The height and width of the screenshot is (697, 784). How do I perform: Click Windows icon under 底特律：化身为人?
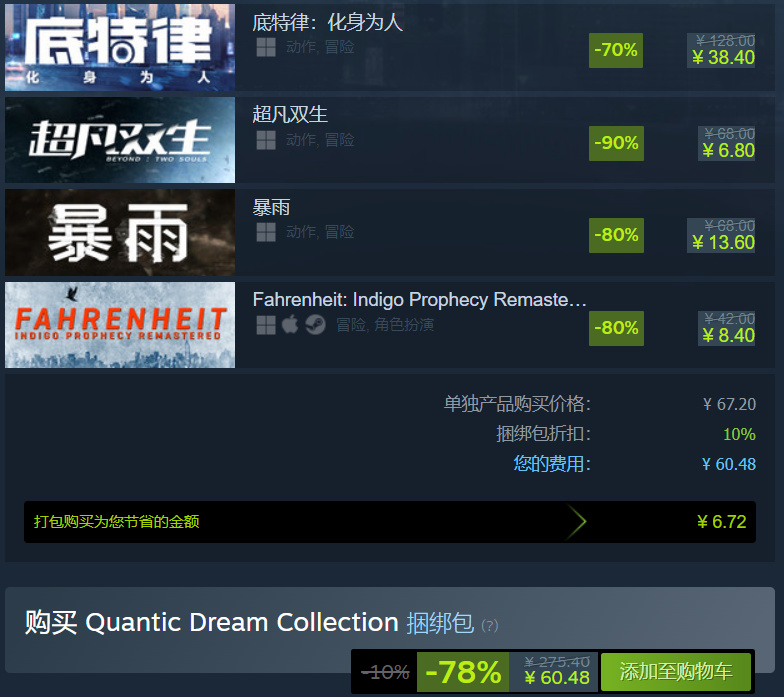(x=266, y=48)
